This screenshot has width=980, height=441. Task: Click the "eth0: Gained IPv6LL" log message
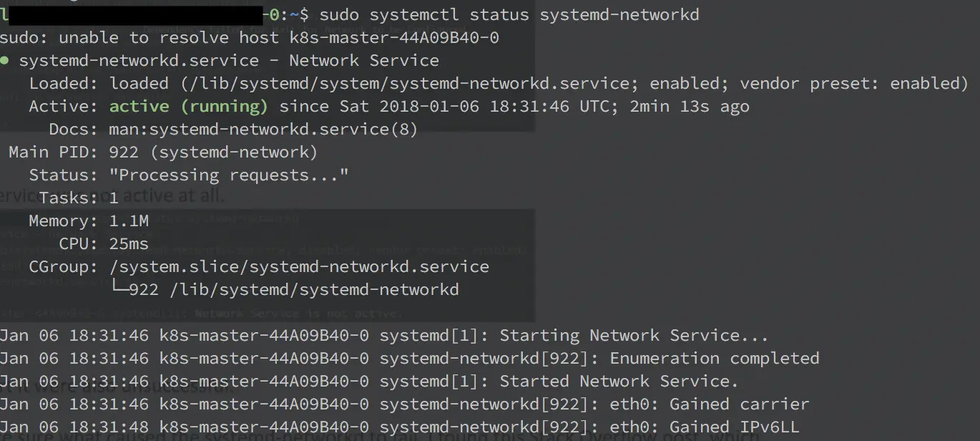coord(705,427)
